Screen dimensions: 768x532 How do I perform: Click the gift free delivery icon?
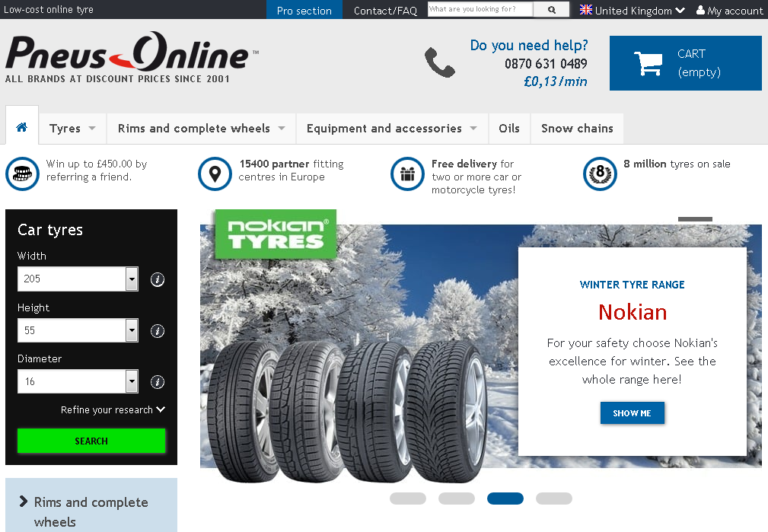[407, 174]
